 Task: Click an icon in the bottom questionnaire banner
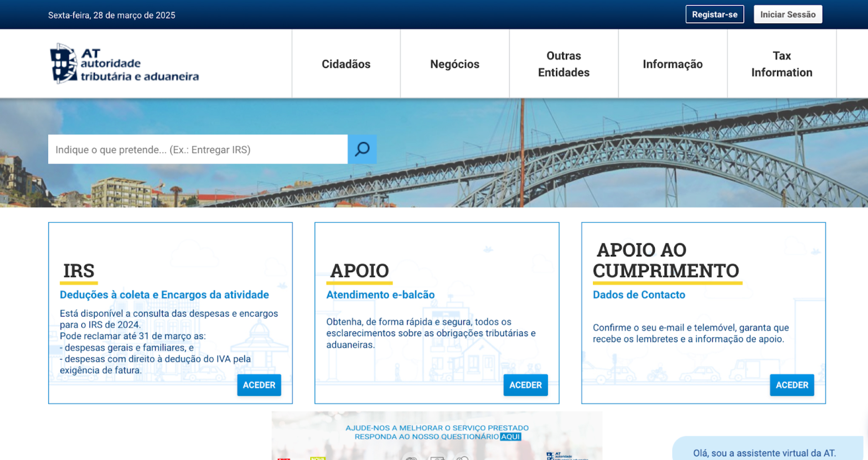(x=437, y=458)
